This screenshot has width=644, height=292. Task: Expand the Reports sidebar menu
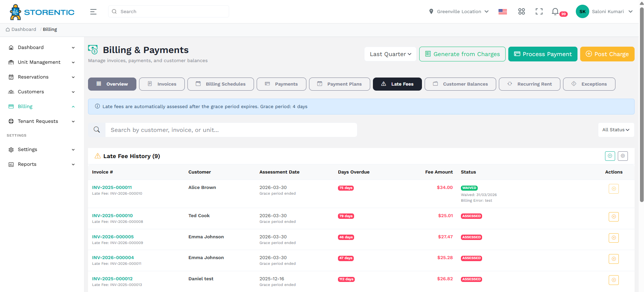click(x=42, y=164)
